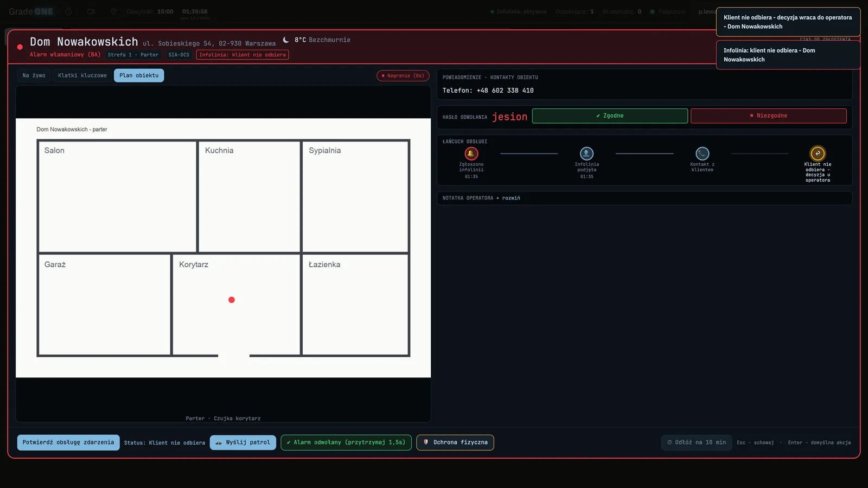Click the Status: Klient nie odbiera text
This screenshot has width=868, height=488.
click(164, 443)
